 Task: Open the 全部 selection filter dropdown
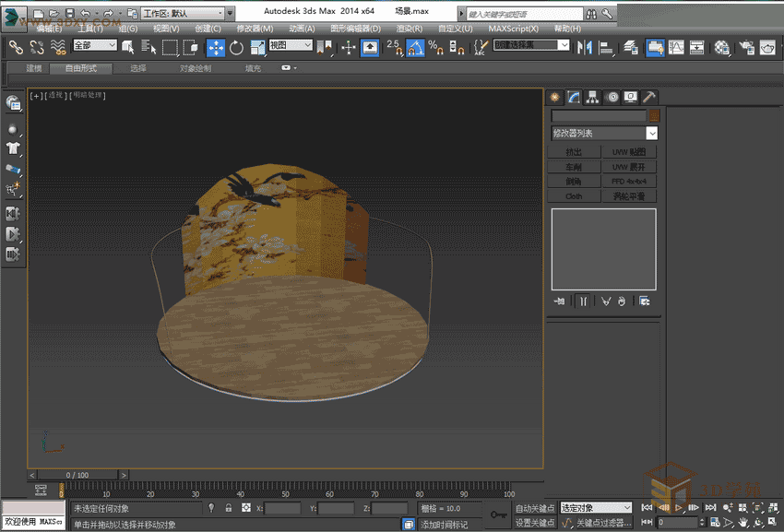(x=95, y=45)
